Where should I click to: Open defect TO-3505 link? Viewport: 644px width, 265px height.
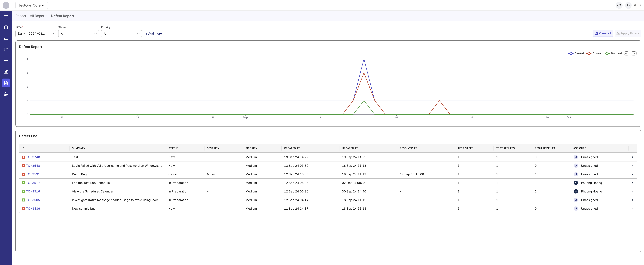(x=33, y=200)
